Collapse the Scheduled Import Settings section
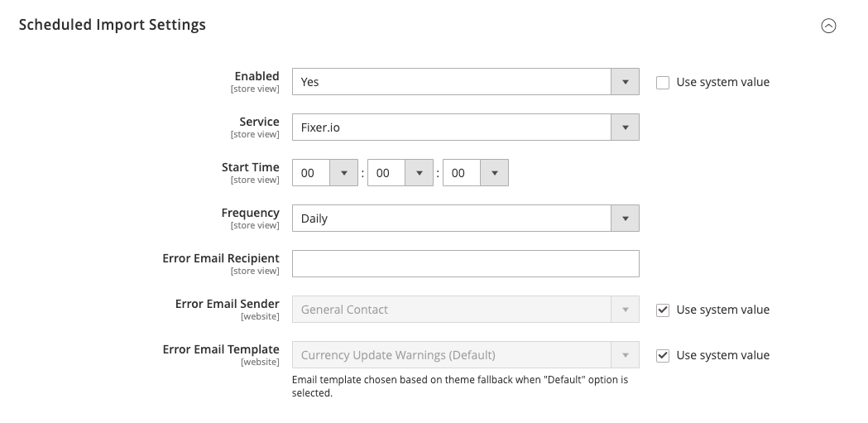Viewport: 868px width, 423px height. click(x=828, y=26)
